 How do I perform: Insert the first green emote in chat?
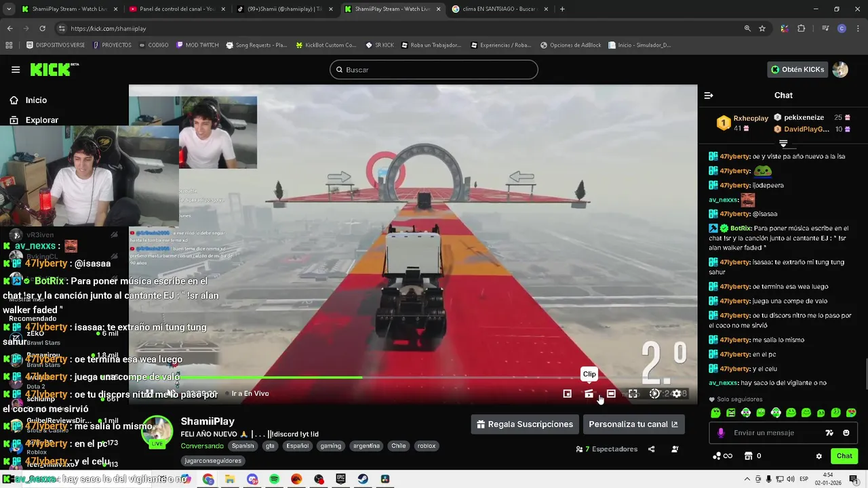click(716, 413)
